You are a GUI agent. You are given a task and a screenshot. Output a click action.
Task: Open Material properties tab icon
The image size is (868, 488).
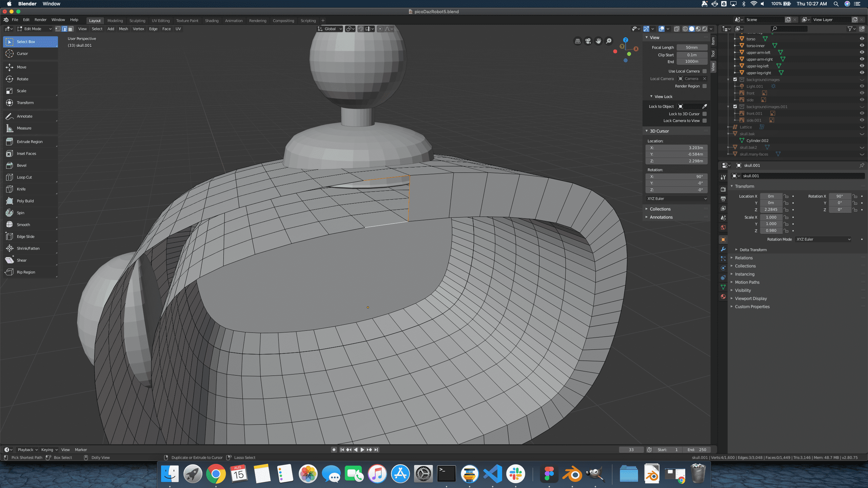point(723,297)
